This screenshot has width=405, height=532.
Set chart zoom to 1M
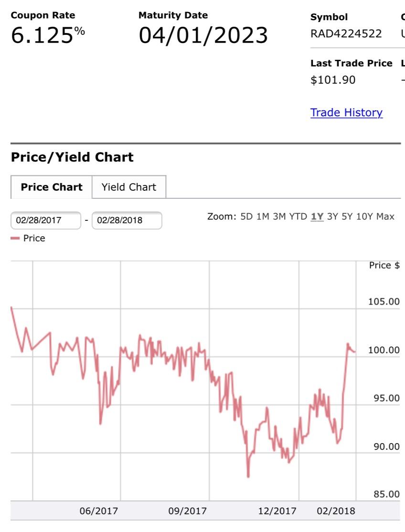pyautogui.click(x=263, y=217)
